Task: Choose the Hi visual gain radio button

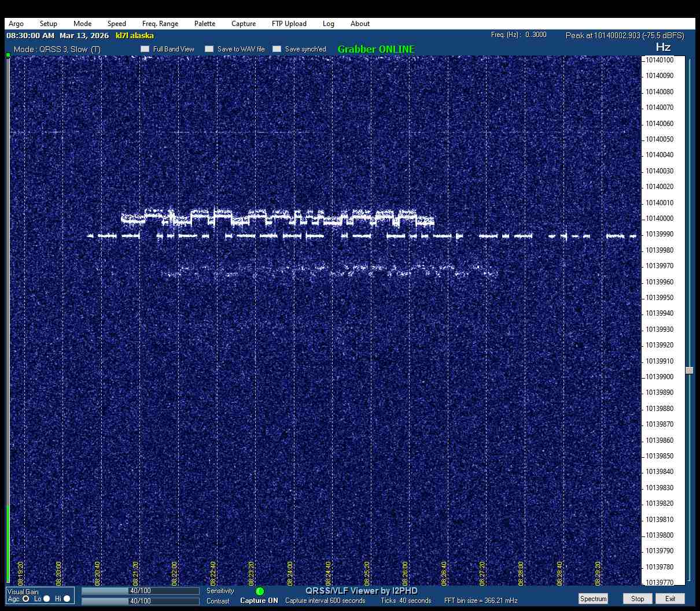Action: coord(67,599)
